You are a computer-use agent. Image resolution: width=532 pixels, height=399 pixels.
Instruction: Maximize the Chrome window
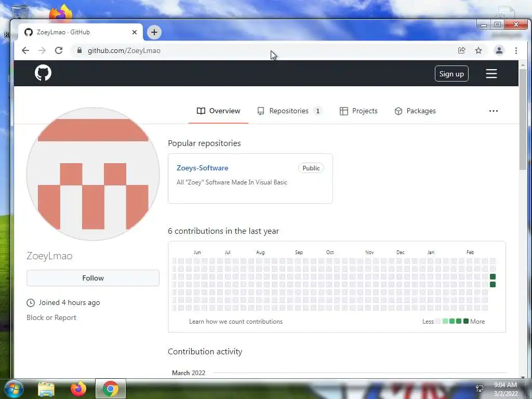coord(497,25)
